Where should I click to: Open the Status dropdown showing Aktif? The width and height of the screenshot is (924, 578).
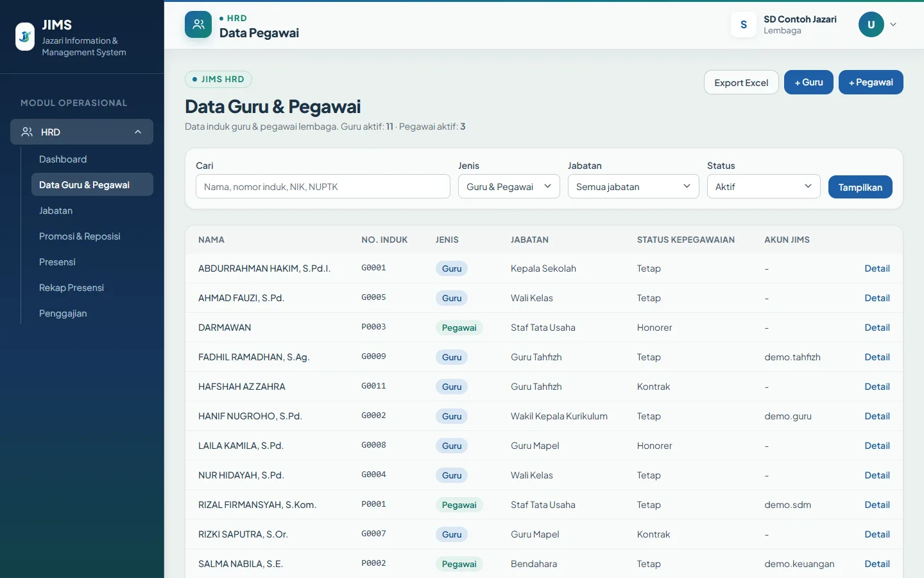(764, 186)
